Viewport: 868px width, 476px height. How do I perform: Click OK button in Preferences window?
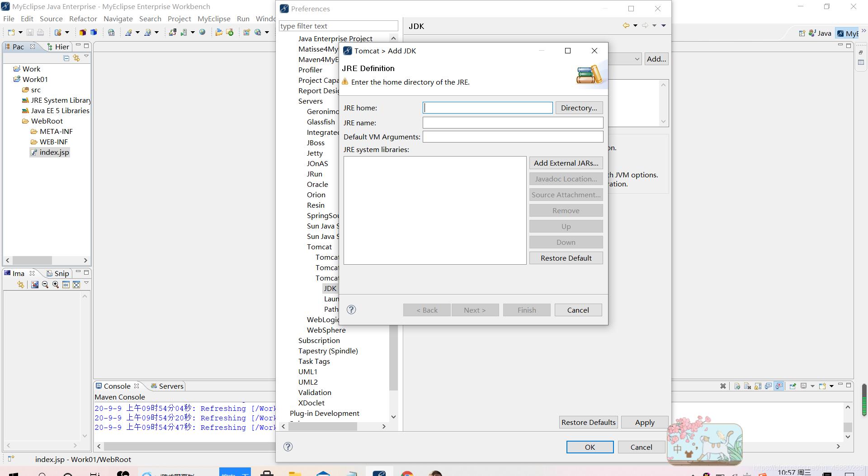(590, 447)
